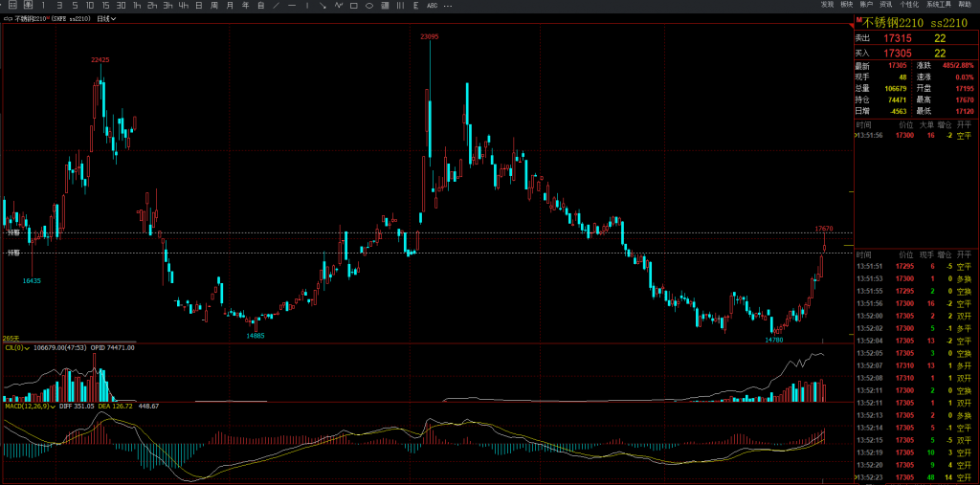
Task: Select the horizontal line drawing tool
Action: click(x=292, y=6)
